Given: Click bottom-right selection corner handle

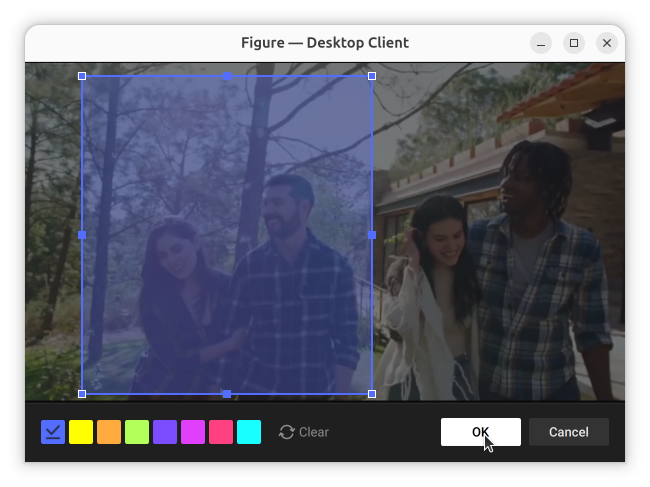Looking at the screenshot, I should 372,394.
